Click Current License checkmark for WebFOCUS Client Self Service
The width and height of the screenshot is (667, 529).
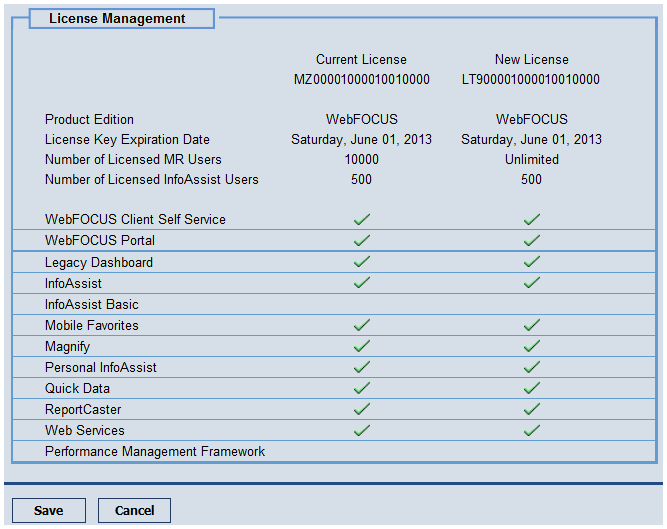(362, 219)
